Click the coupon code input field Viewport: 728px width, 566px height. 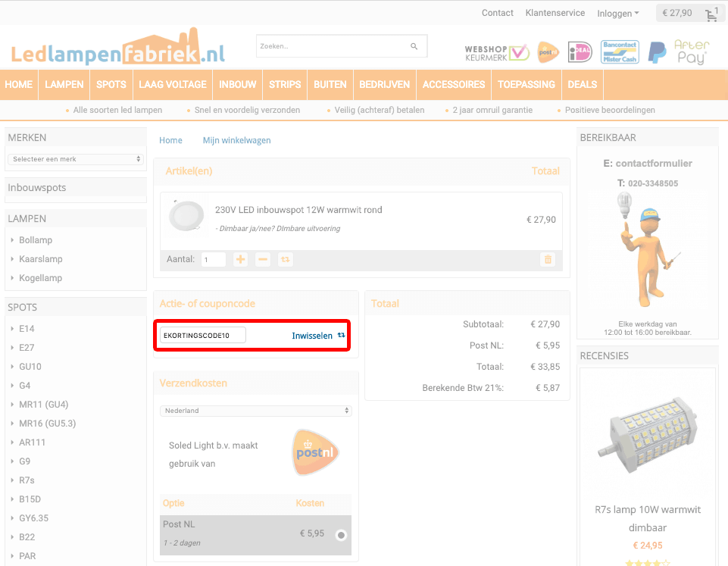coord(203,335)
